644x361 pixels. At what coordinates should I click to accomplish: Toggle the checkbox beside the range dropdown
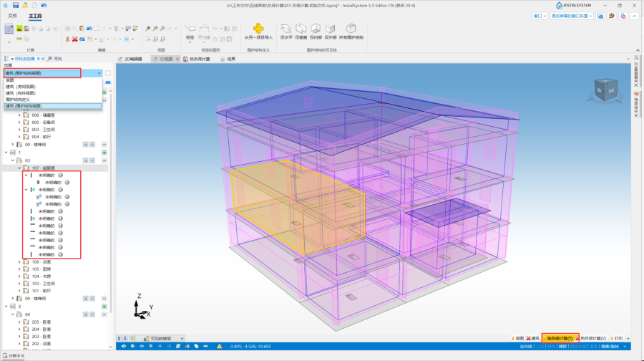(108, 73)
